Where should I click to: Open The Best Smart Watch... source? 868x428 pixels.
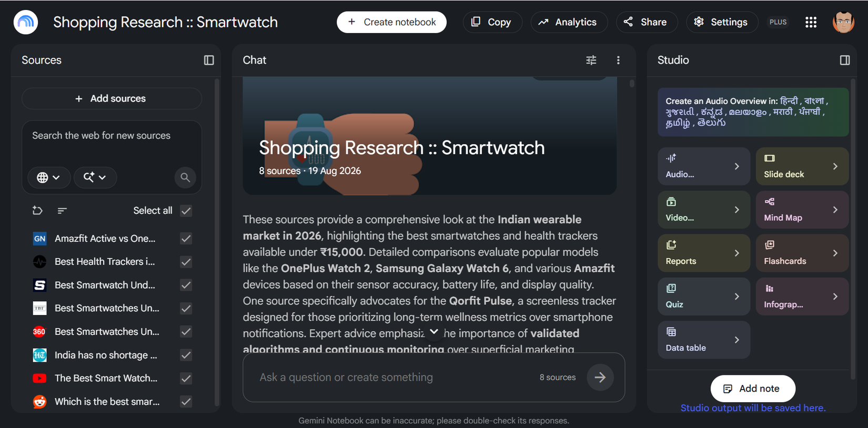click(x=106, y=378)
